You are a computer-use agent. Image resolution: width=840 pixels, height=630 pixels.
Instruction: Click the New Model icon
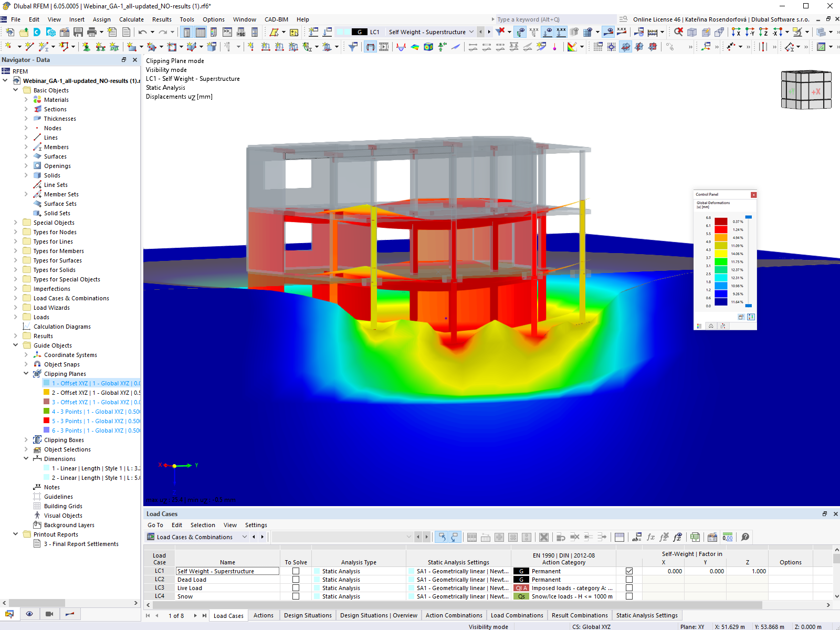coord(10,32)
